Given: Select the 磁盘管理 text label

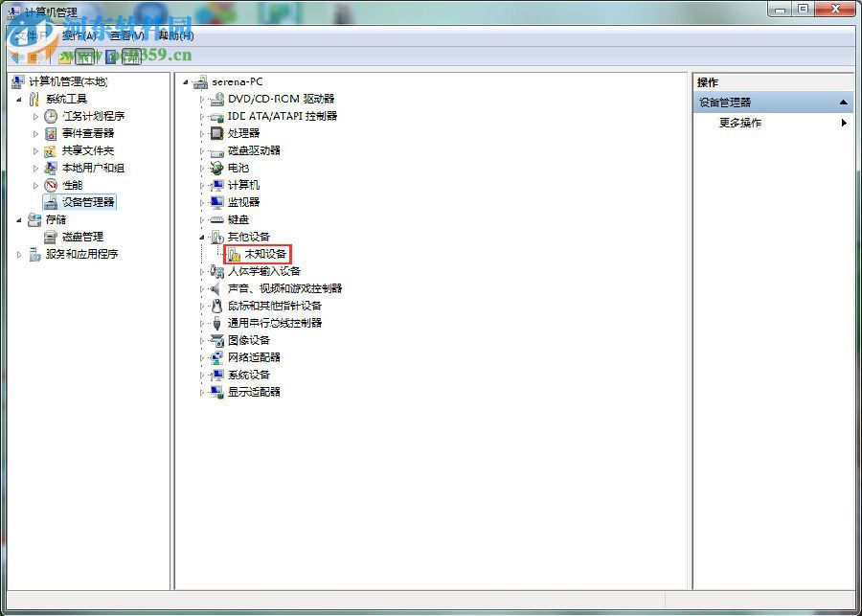Looking at the screenshot, I should pos(82,237).
